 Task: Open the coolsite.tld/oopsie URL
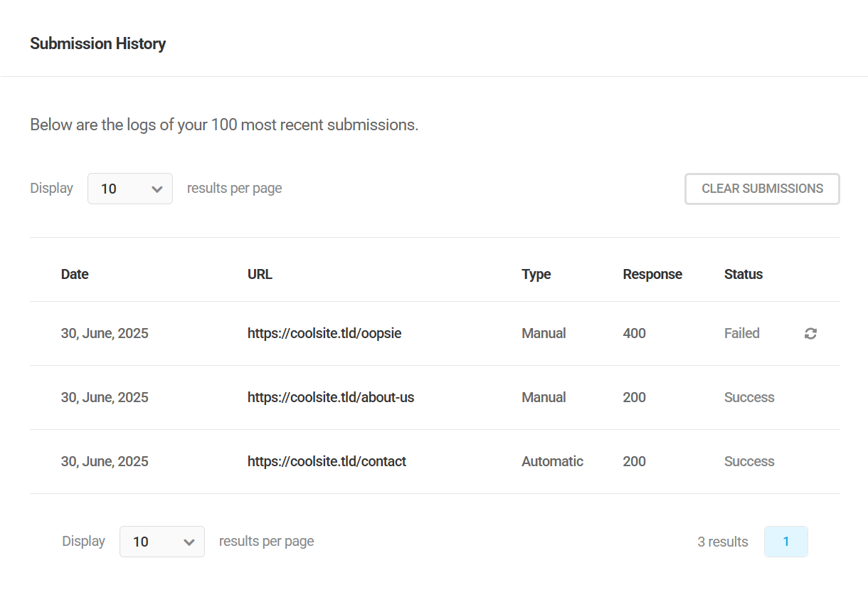(324, 333)
